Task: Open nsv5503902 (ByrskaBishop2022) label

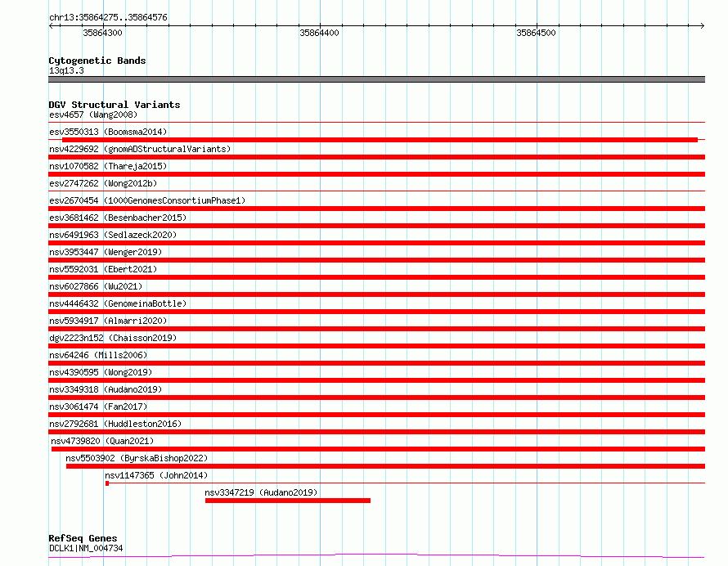Action: point(137,458)
